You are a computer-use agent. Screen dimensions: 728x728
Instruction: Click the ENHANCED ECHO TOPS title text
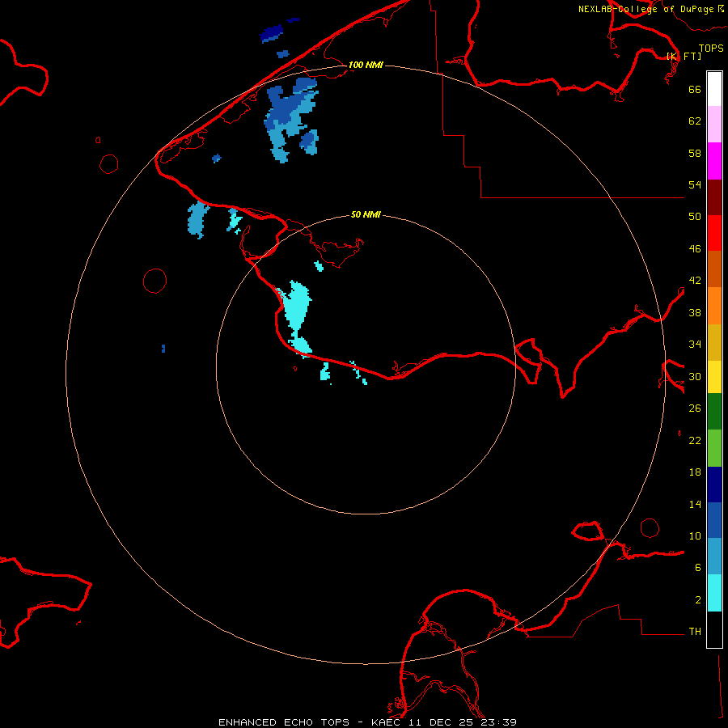[284, 722]
